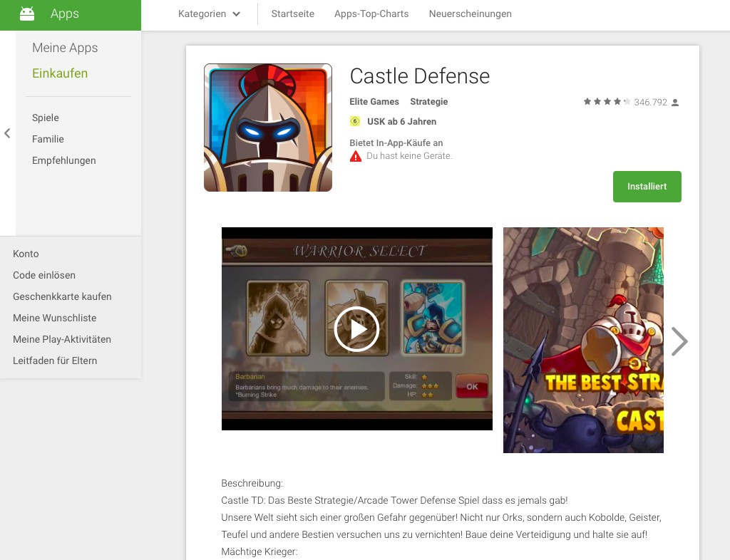Open Meine Wunschliste

[x=55, y=318]
